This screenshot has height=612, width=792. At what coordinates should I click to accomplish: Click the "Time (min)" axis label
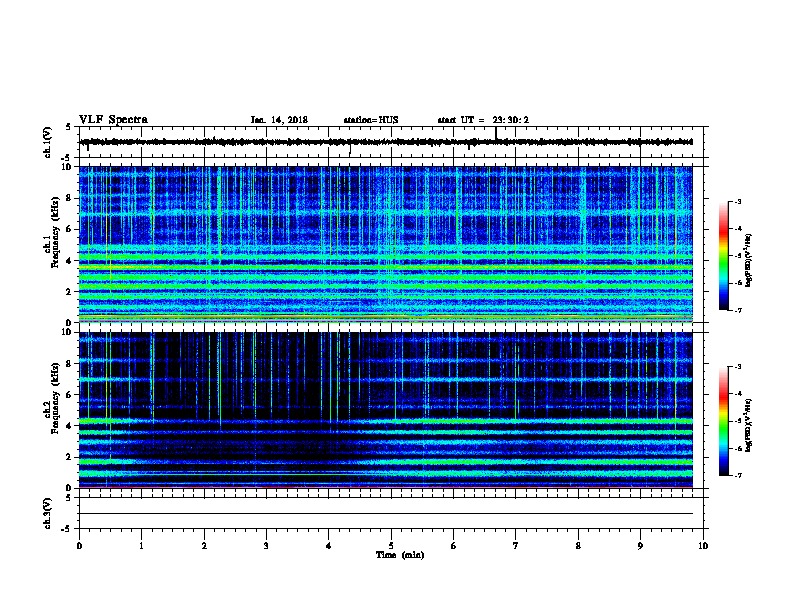tap(400, 555)
